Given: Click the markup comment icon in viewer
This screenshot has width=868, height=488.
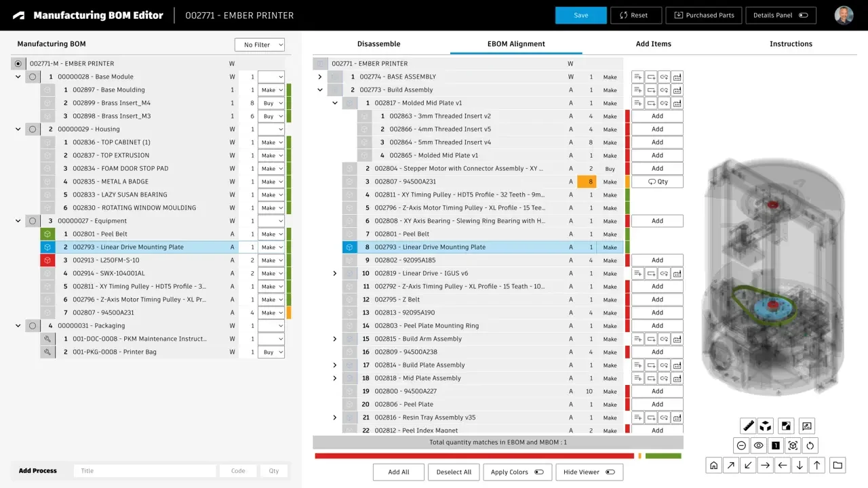Looking at the screenshot, I should coord(806,426).
